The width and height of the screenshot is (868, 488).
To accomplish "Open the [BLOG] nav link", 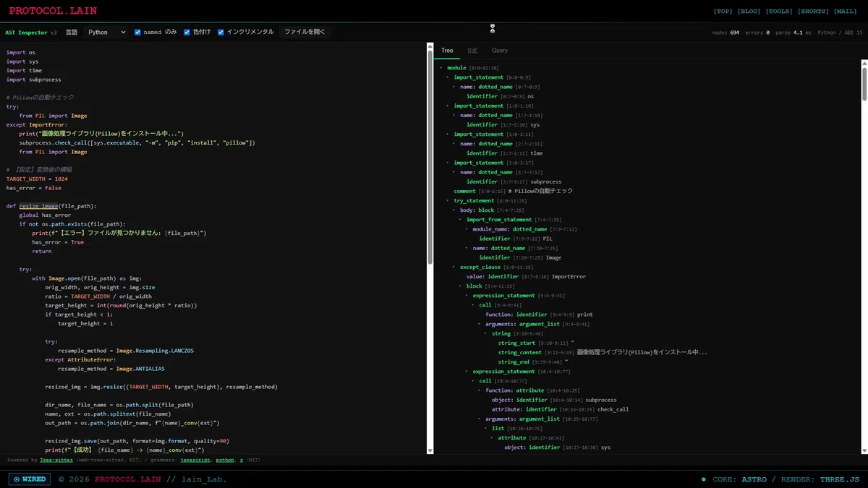I will point(749,12).
